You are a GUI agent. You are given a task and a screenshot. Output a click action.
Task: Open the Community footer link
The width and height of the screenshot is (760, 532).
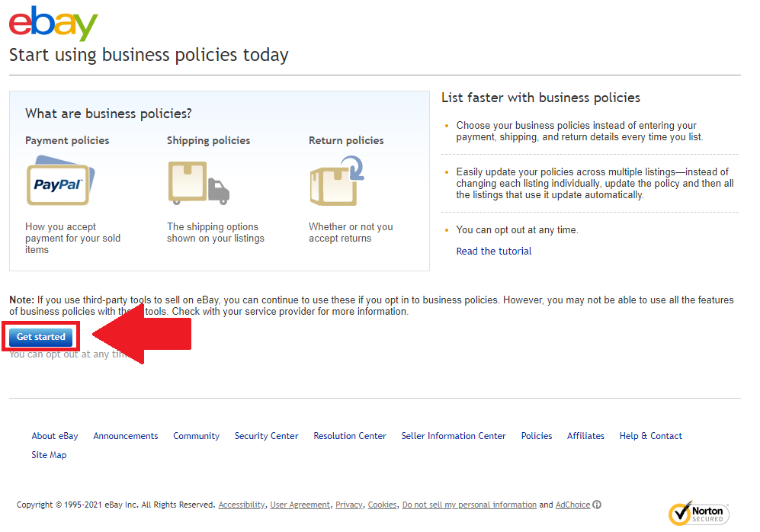197,436
